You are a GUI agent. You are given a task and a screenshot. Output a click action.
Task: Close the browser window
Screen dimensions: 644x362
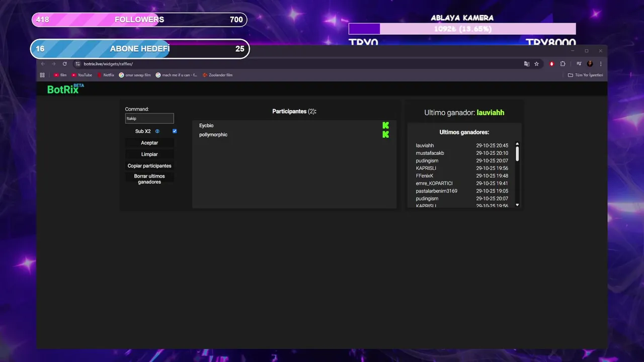(x=600, y=51)
